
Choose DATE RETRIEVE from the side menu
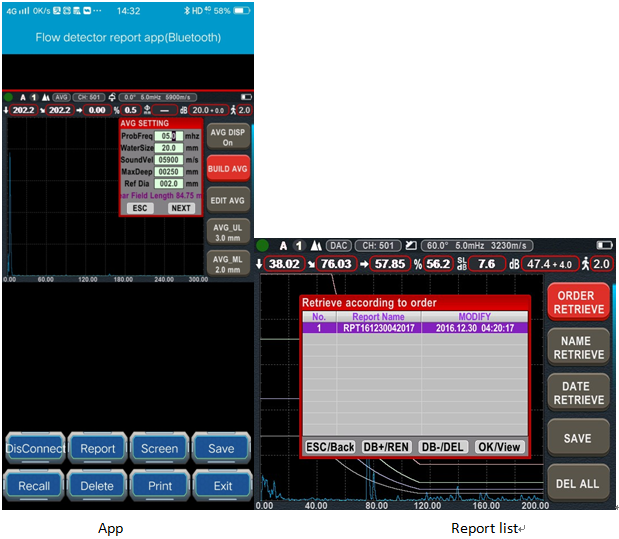[580, 393]
